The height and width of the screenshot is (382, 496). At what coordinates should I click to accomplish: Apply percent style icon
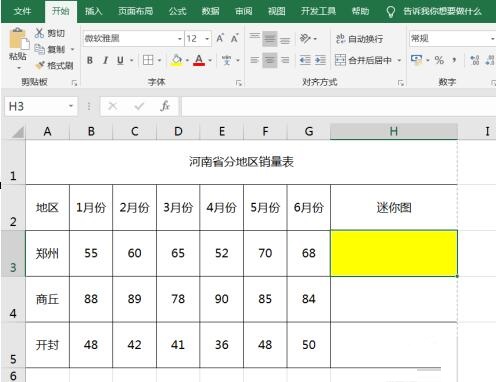(x=439, y=60)
